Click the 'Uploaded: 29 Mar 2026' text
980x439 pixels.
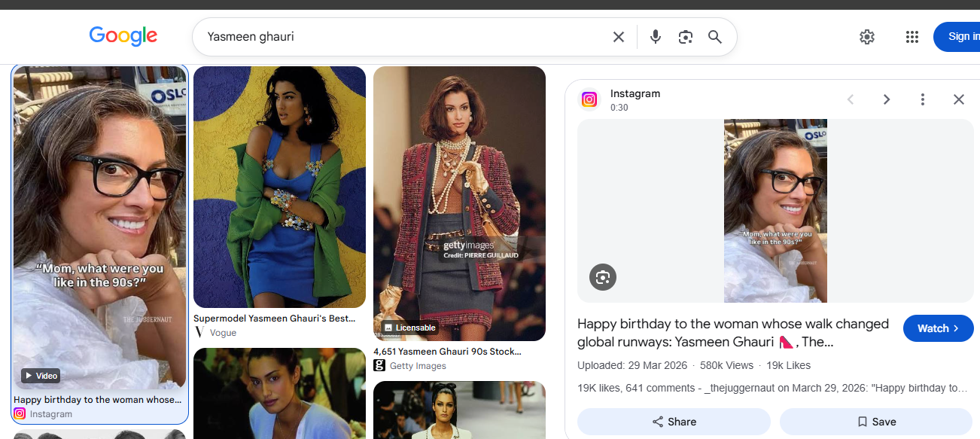coord(632,365)
